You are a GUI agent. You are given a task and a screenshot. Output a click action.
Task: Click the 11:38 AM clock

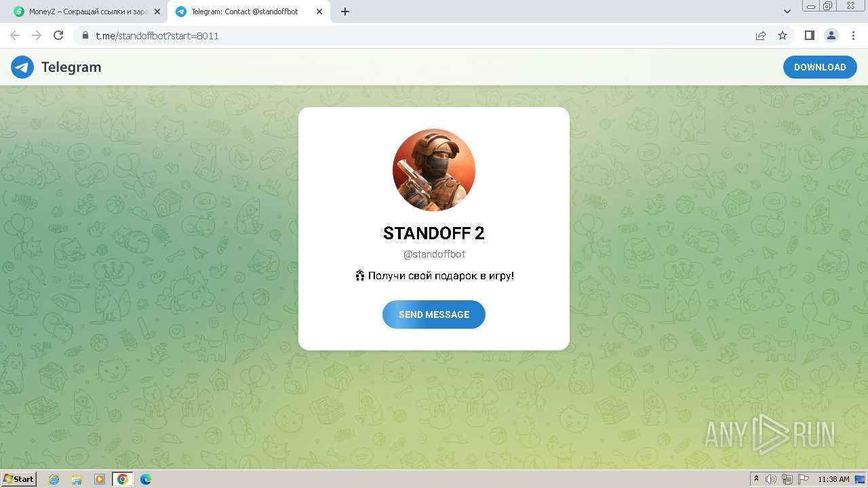point(833,479)
